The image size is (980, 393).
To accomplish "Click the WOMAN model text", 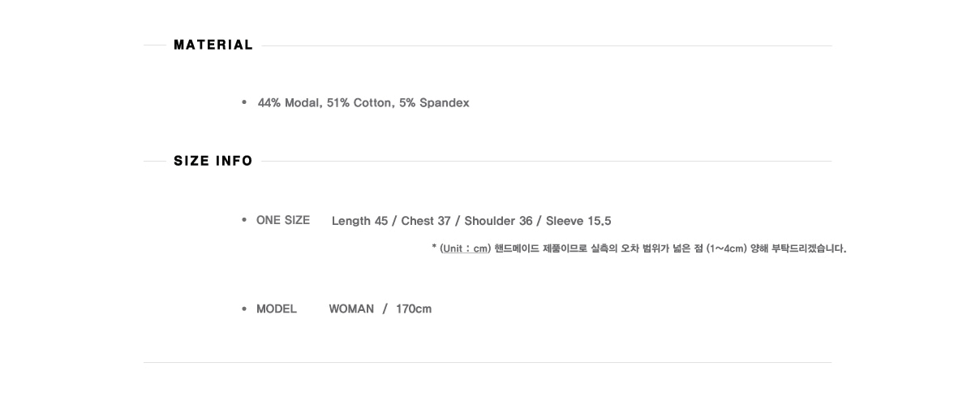I will (x=351, y=309).
